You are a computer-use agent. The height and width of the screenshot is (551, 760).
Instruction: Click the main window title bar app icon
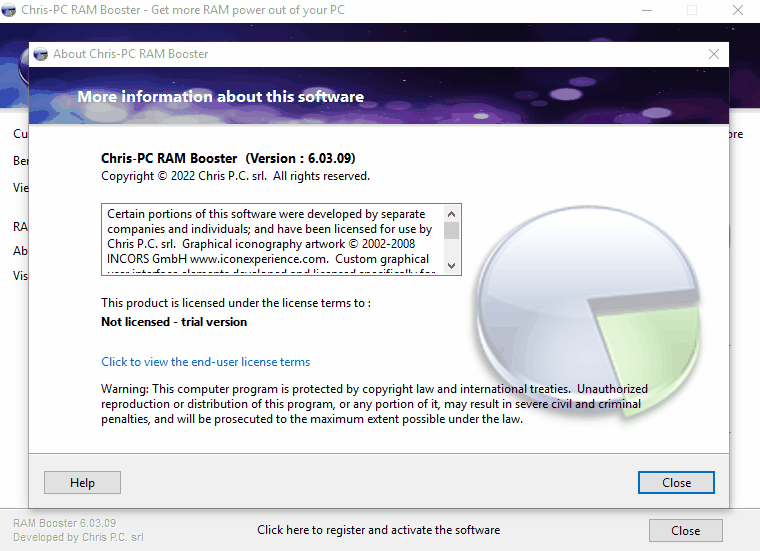click(9, 10)
